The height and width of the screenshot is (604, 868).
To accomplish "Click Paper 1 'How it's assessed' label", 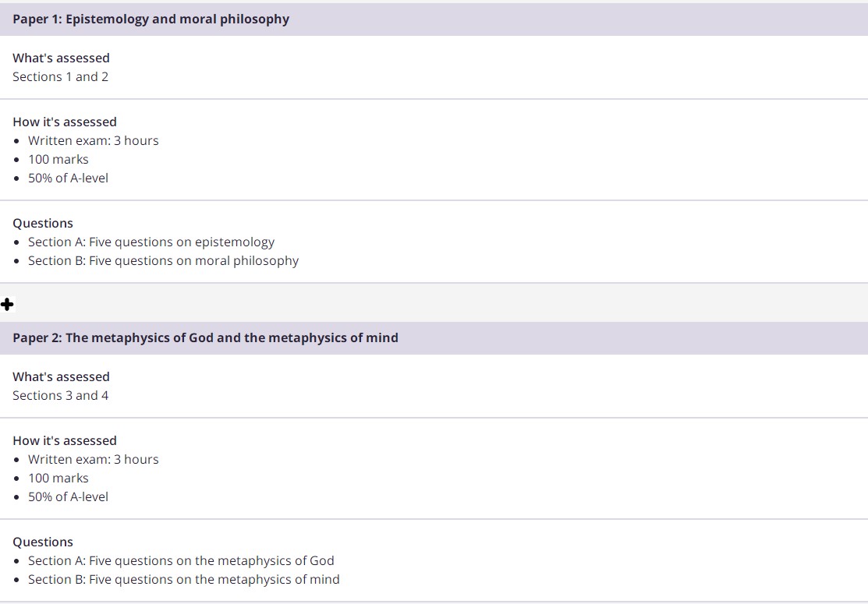I will (65, 122).
